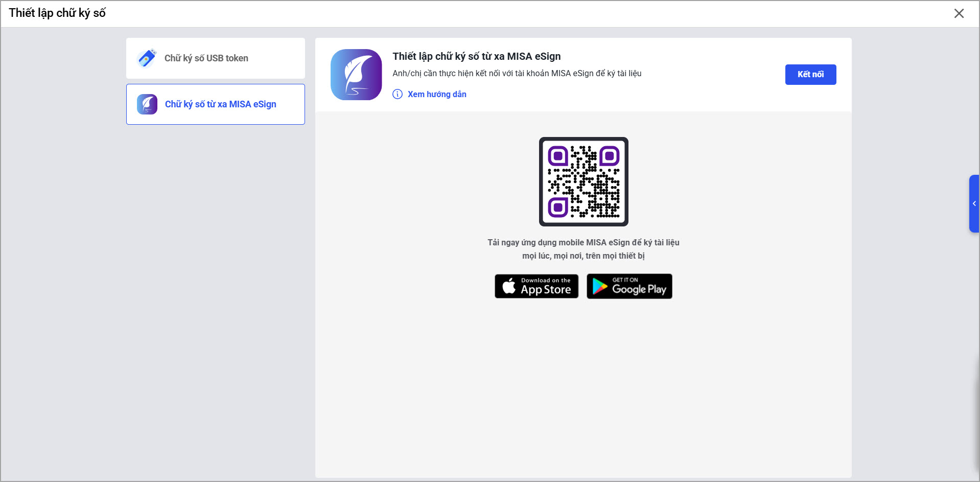Image resolution: width=980 pixels, height=482 pixels.
Task: Click the description about kết nối với tài khoản MISA eSign
Action: 517,74
